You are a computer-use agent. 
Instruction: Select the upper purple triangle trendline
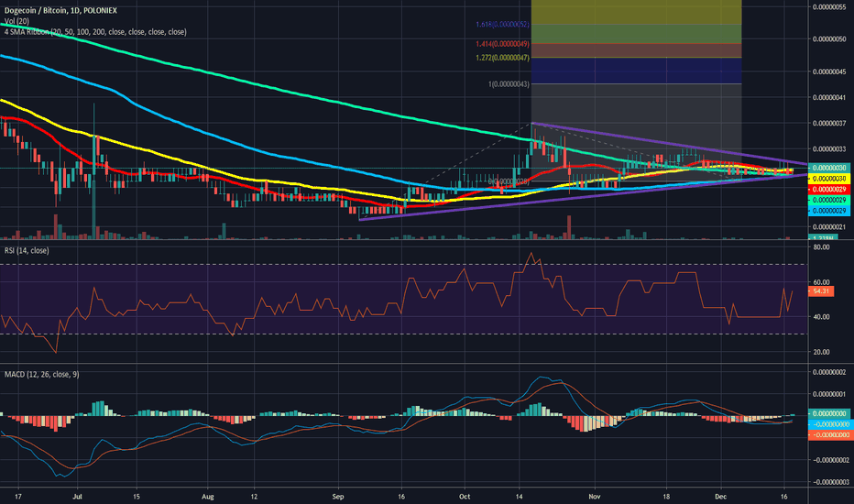669,143
